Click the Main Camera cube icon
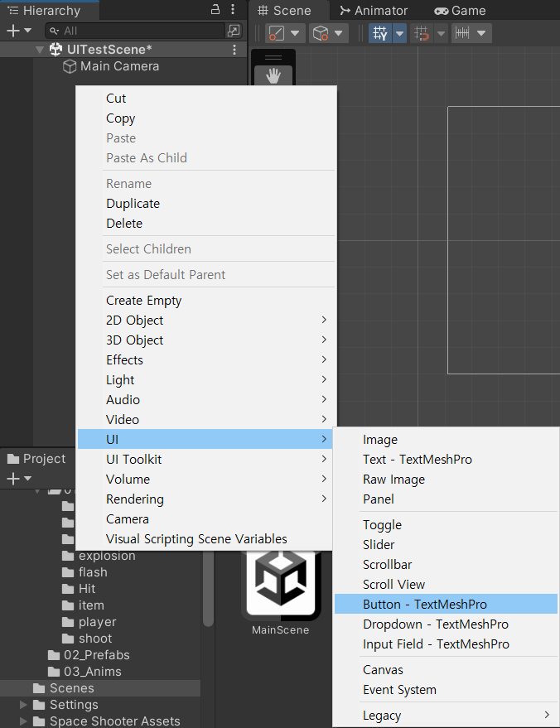 click(x=70, y=66)
